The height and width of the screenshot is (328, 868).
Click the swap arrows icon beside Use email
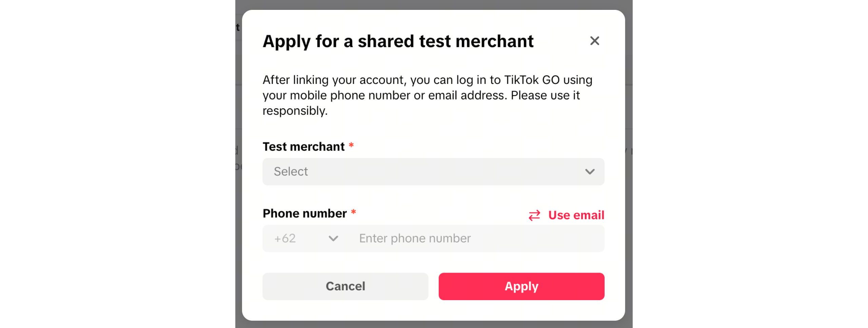(534, 215)
